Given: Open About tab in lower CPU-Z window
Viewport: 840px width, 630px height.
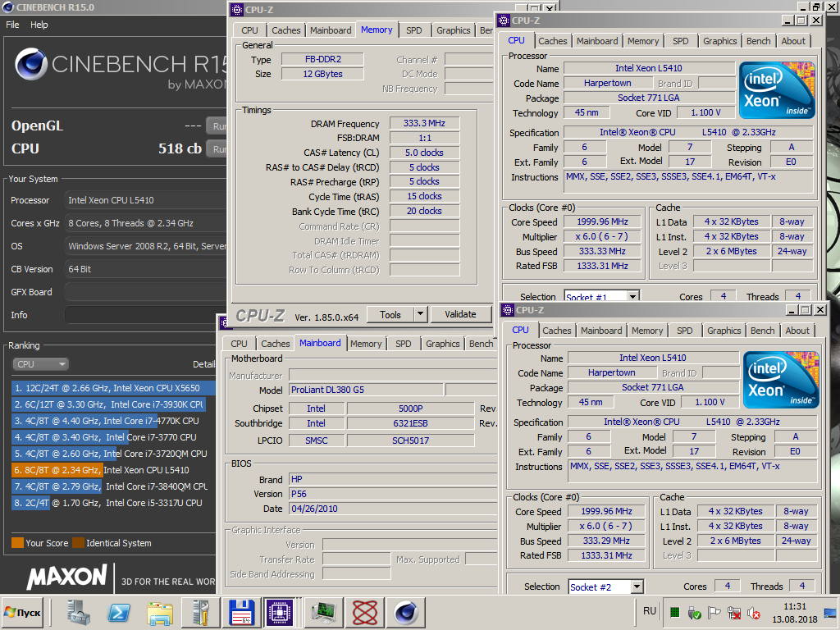Looking at the screenshot, I should [797, 331].
